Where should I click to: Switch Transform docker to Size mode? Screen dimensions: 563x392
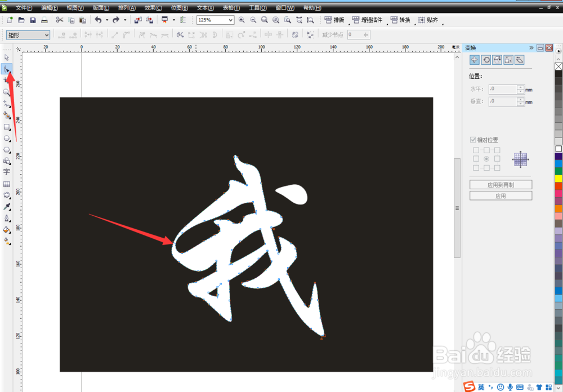(508, 60)
